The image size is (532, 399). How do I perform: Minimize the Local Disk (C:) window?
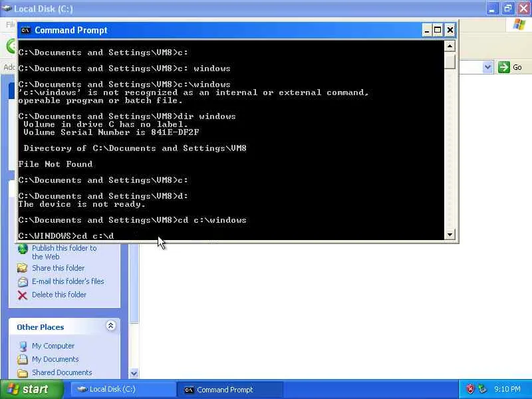click(492, 9)
